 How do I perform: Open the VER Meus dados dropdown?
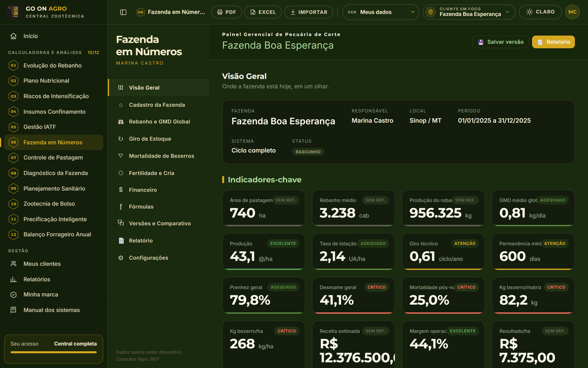[x=381, y=12]
